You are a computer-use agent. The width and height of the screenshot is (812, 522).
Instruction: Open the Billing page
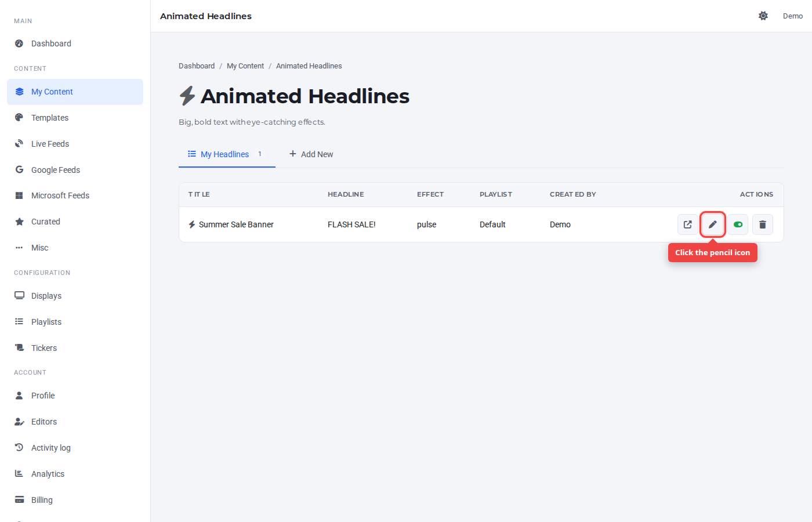[x=75, y=499]
